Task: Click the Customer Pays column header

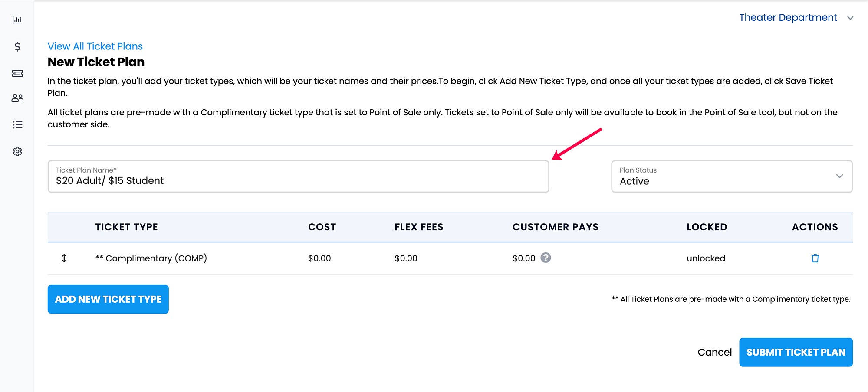Action: point(555,227)
